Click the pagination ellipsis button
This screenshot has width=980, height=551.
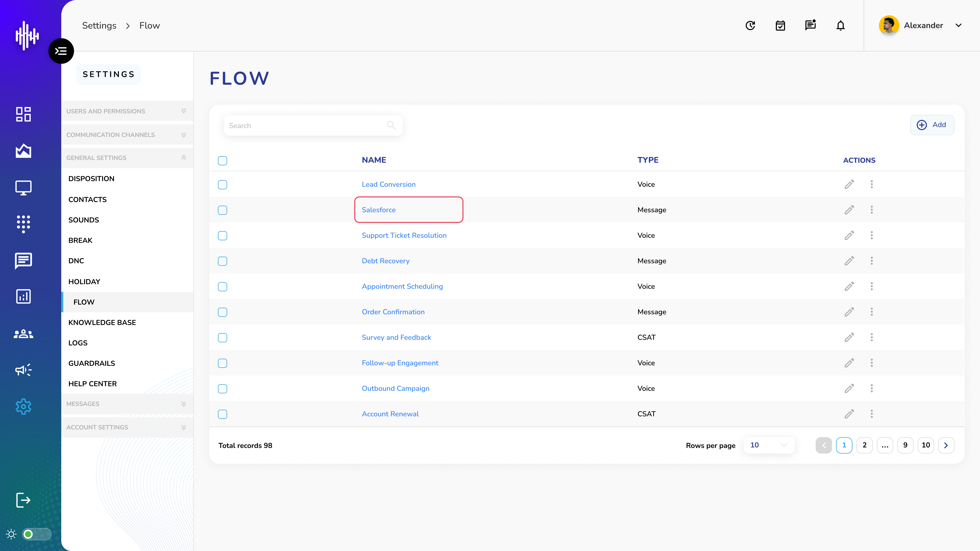tap(885, 445)
